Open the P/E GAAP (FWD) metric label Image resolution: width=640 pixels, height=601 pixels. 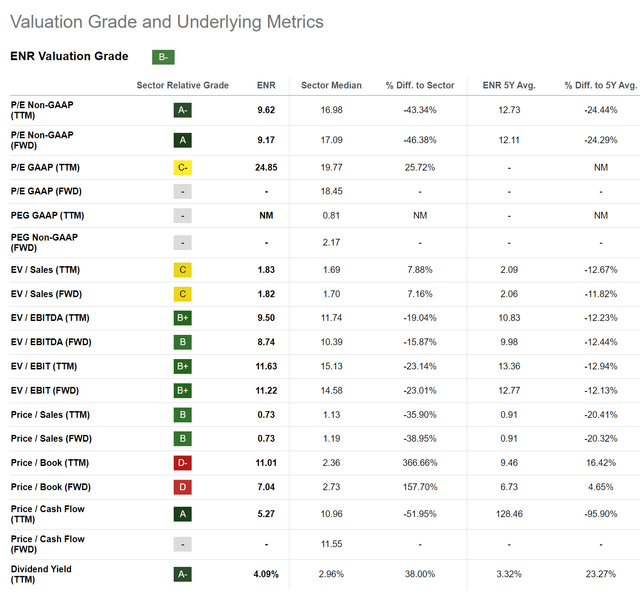click(x=46, y=191)
